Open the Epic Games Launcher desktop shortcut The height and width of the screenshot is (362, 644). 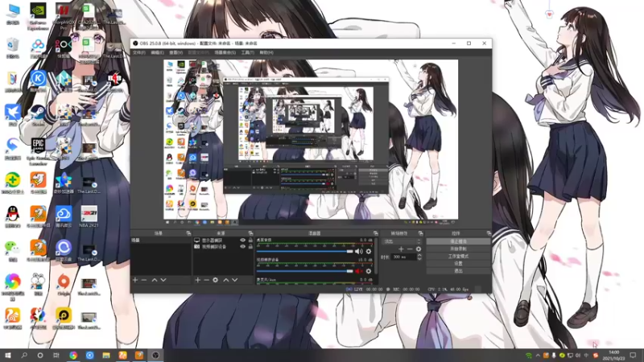[38, 151]
